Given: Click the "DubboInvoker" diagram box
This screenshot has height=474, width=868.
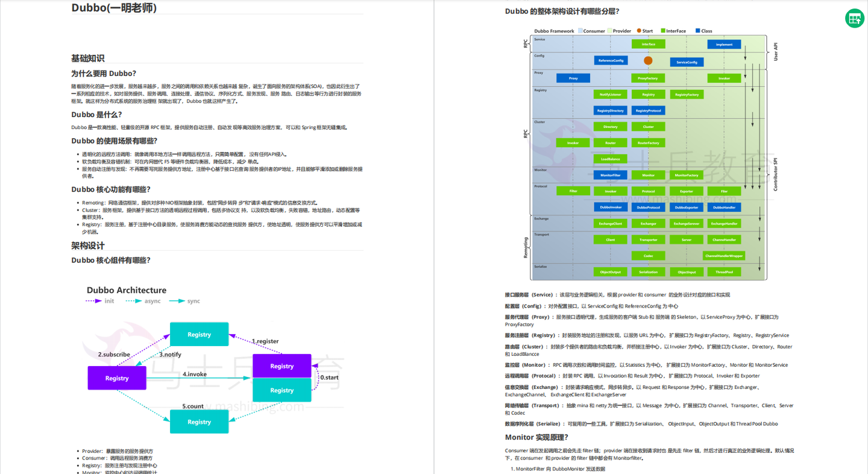Looking at the screenshot, I should [x=611, y=207].
